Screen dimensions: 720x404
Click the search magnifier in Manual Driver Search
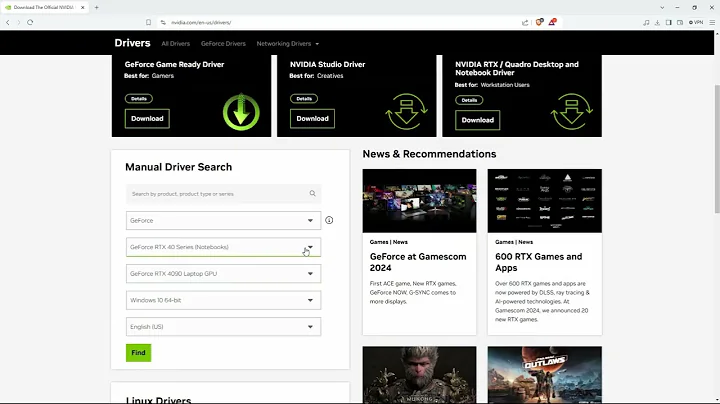click(x=312, y=194)
